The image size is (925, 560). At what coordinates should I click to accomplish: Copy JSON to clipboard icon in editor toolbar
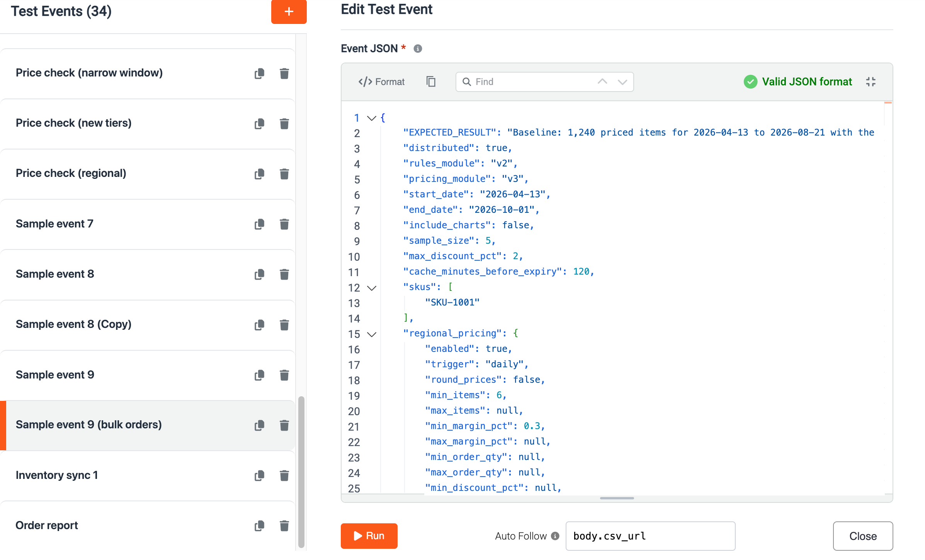tap(431, 81)
